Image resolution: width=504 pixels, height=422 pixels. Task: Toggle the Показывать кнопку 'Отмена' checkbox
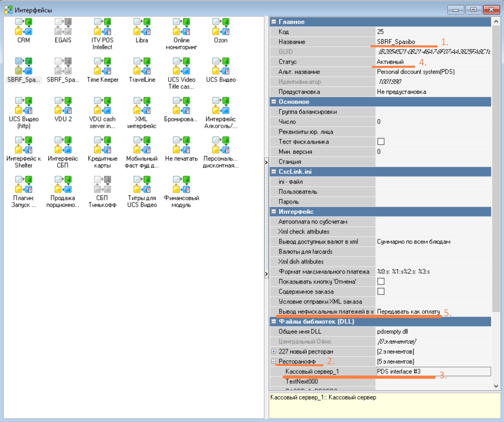381,282
